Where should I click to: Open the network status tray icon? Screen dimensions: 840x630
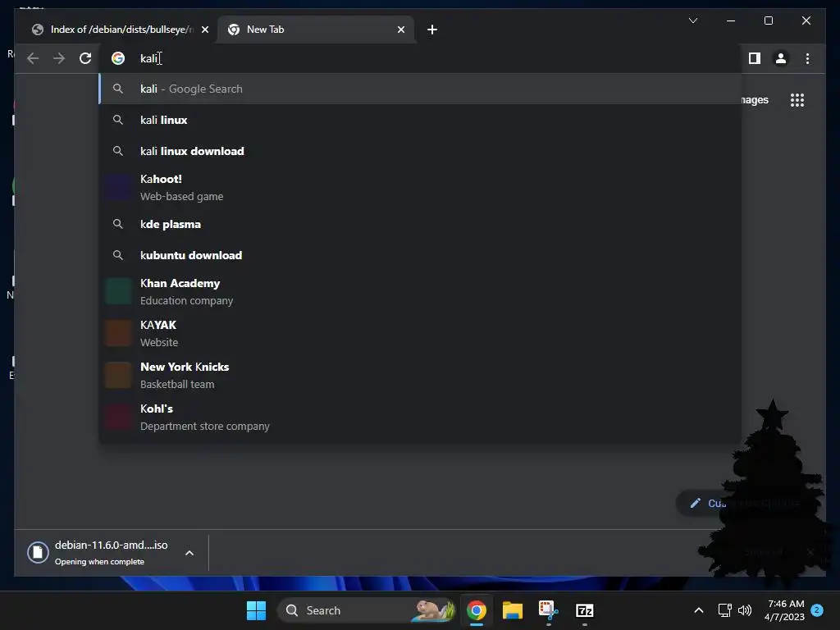pos(724,610)
